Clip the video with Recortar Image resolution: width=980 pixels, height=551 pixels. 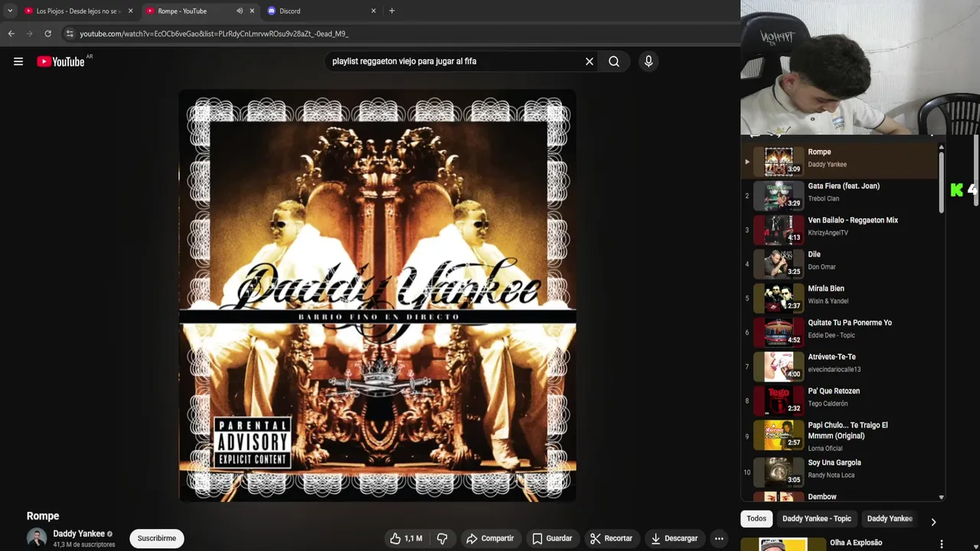pos(611,539)
